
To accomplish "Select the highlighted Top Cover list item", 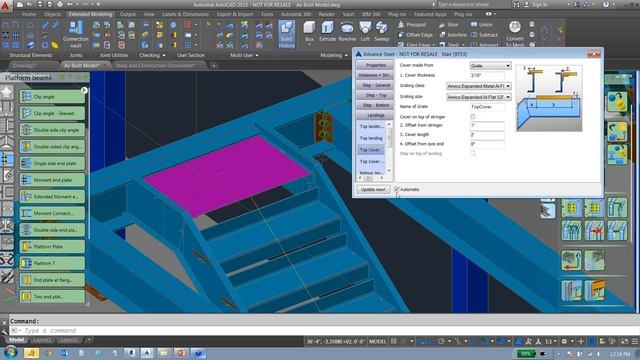I will pos(371,150).
